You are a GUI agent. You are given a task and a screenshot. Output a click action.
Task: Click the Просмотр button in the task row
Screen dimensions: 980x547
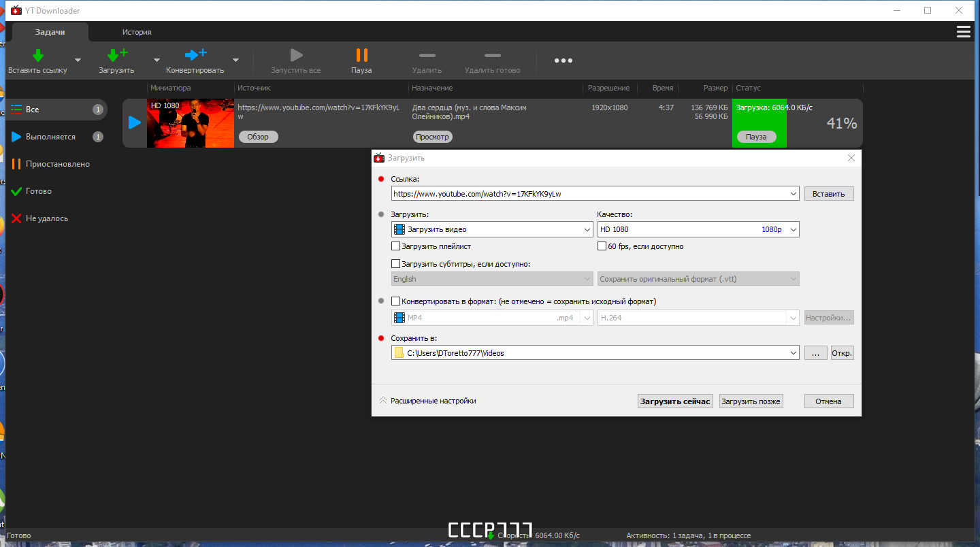(x=432, y=137)
